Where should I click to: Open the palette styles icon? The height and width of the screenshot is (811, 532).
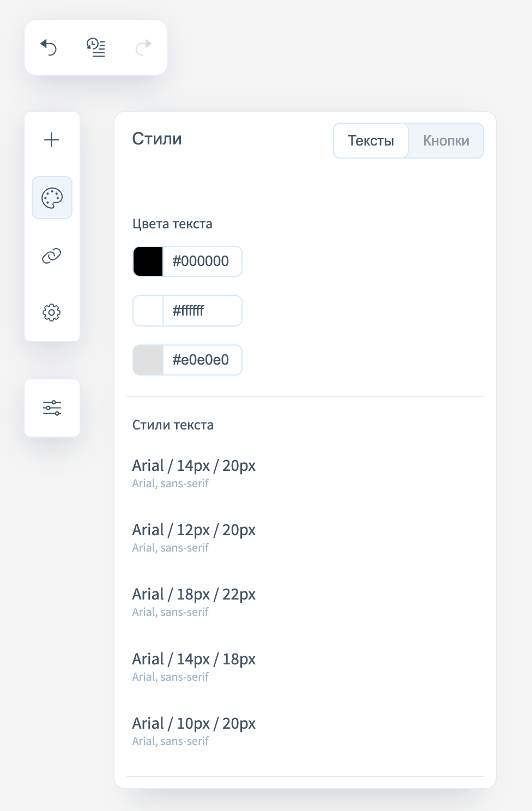click(52, 198)
